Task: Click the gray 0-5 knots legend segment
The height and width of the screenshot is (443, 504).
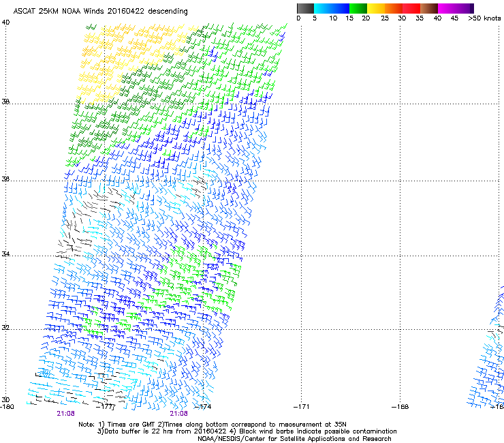Action: (x=305, y=8)
